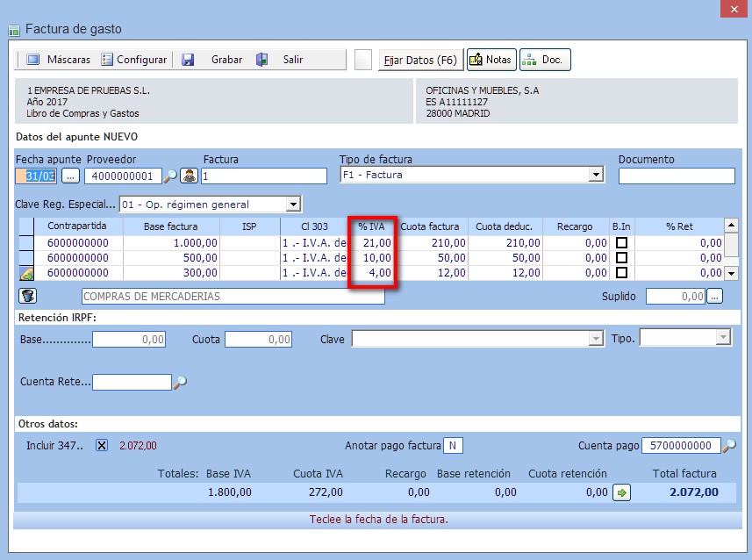Screen dimensions: 752x560
Task: Click the grid scrollbar down arrow
Action: point(731,274)
